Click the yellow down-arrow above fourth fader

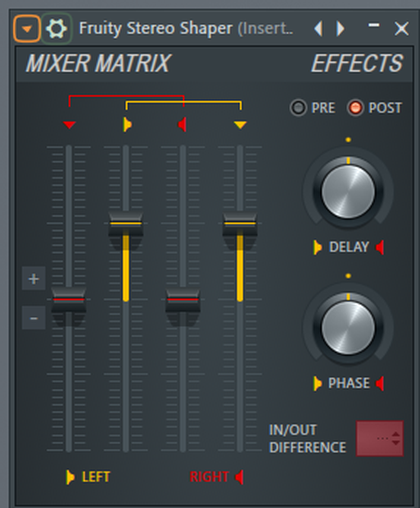(x=240, y=125)
